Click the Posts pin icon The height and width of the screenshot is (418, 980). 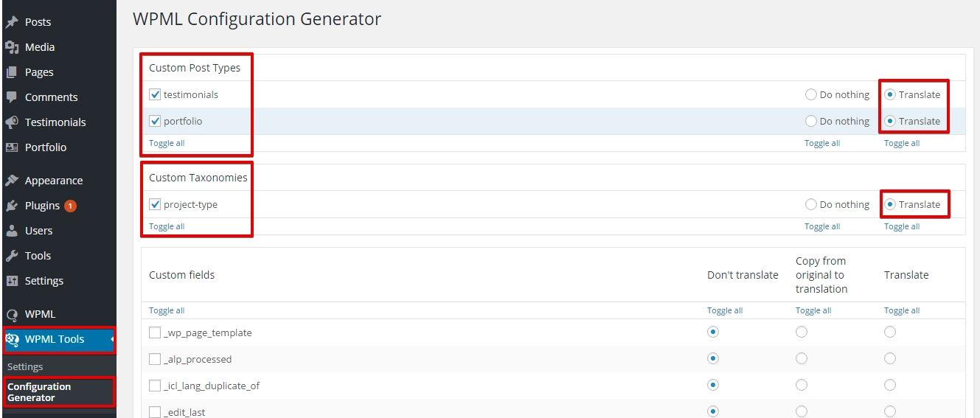(12, 22)
